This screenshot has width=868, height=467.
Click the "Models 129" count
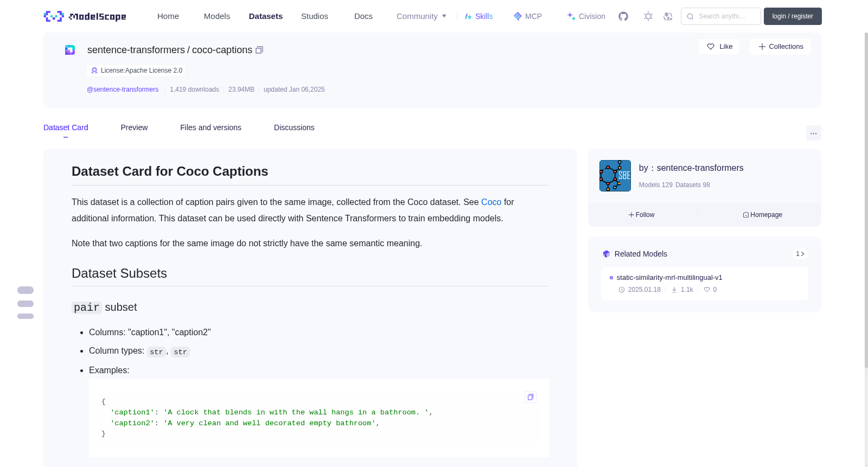coord(655,185)
